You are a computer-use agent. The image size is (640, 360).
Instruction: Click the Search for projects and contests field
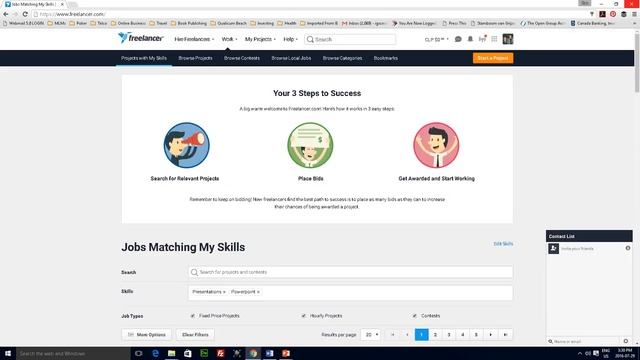tap(350, 272)
